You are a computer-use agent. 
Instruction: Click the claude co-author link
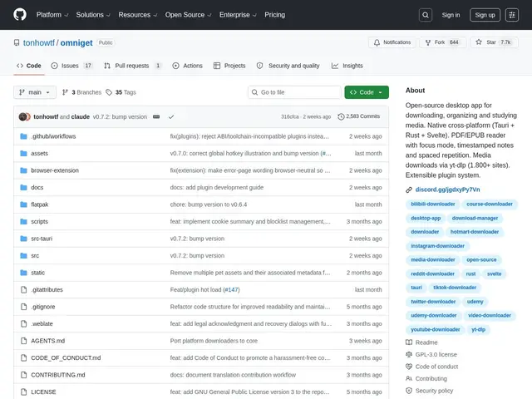[x=81, y=116]
